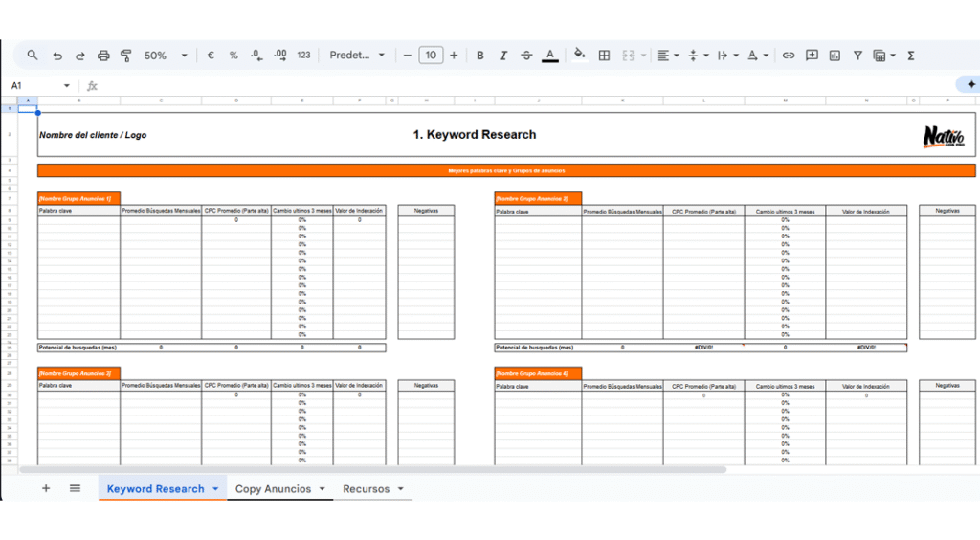This screenshot has height=540, width=980.
Task: Open the 50% zoom dropdown
Action: pyautogui.click(x=166, y=56)
